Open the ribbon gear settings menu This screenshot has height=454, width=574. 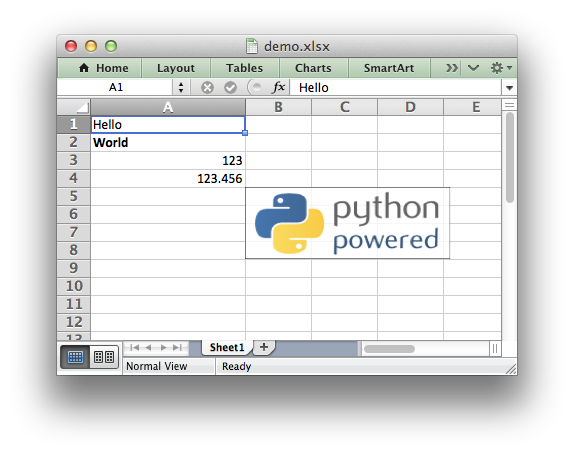[501, 68]
